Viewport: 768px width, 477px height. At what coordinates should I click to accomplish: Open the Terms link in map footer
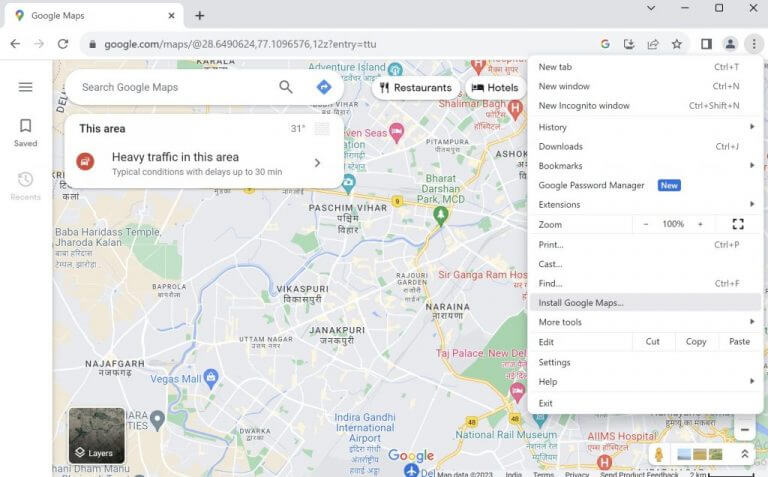pyautogui.click(x=543, y=474)
